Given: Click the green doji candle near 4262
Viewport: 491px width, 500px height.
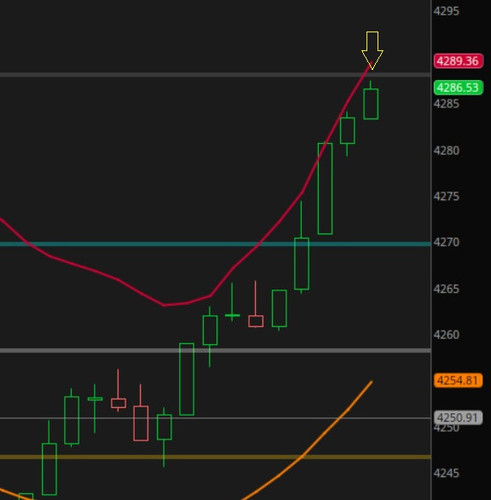Looking at the screenshot, I should 232,315.
